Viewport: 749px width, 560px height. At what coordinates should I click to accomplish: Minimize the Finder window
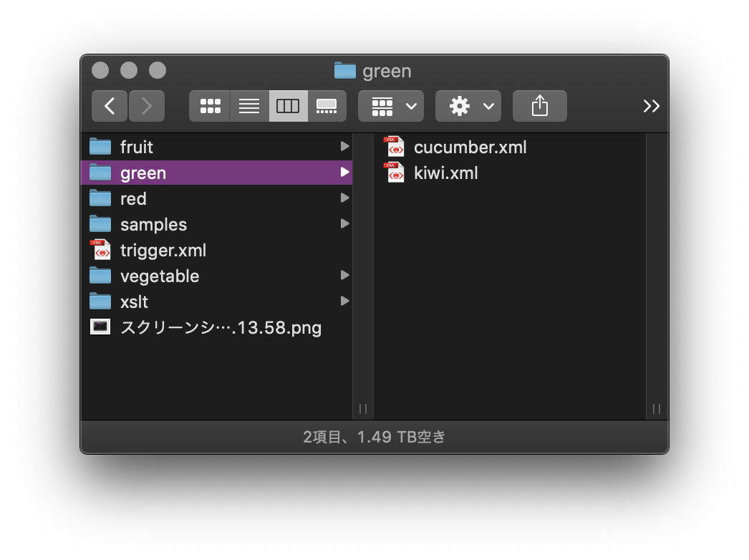[x=129, y=70]
